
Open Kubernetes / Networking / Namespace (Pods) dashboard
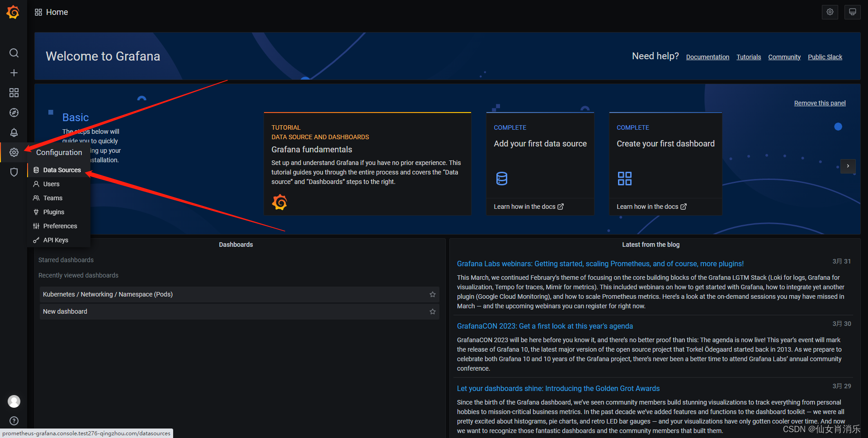click(239, 294)
